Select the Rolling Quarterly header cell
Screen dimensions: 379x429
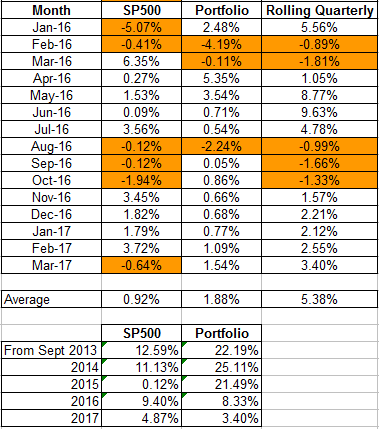320,10
